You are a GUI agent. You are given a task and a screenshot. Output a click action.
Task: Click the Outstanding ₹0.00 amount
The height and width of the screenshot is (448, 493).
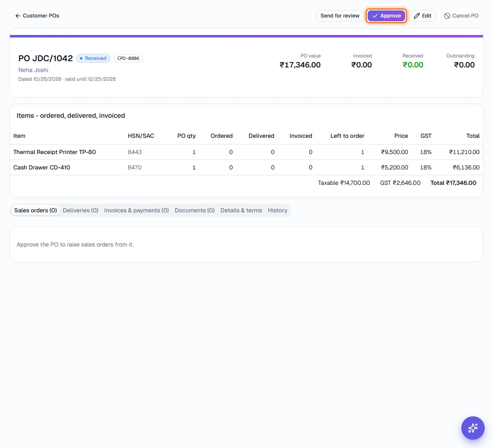coord(464,65)
